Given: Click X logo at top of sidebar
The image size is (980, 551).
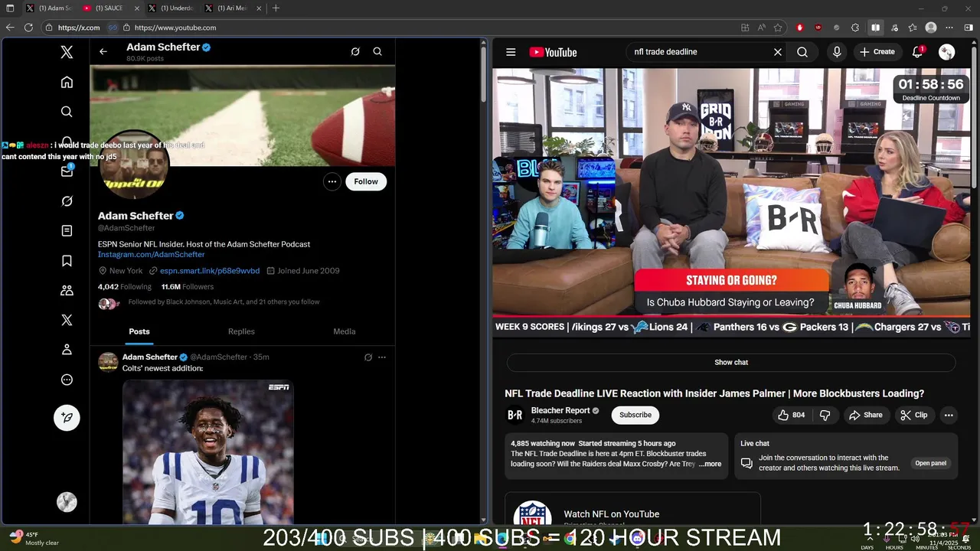Looking at the screenshot, I should click(x=67, y=52).
